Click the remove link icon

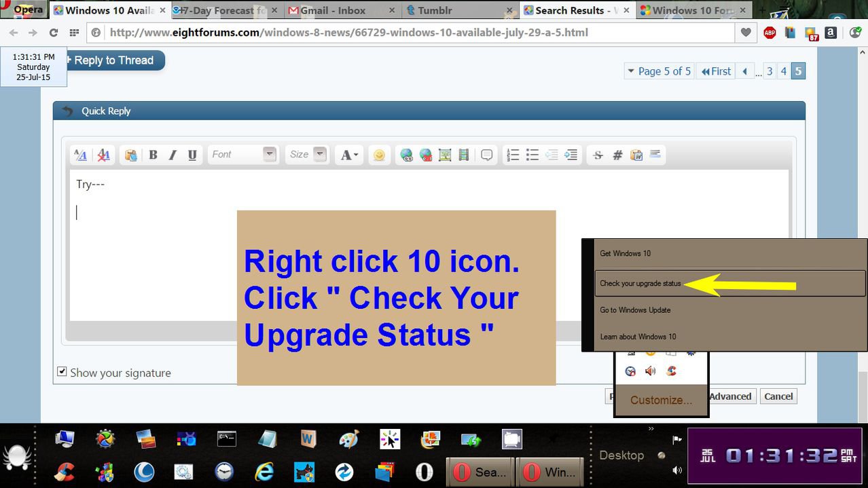426,155
